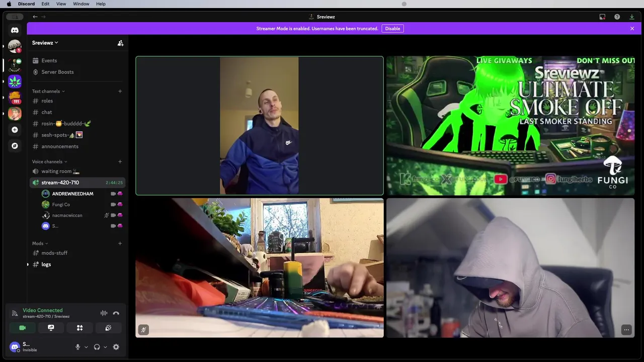The height and width of the screenshot is (362, 644).
Task: Collapse the Mods category
Action: pyautogui.click(x=40, y=243)
